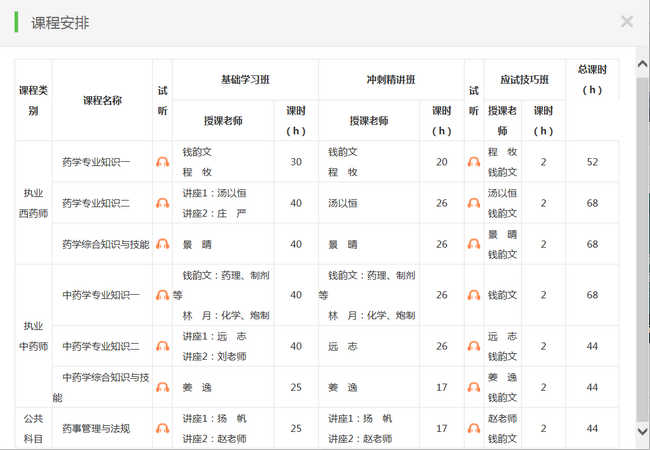Image resolution: width=650 pixels, height=450 pixels.
Task: Click left headphone icon for 中药学综合知识与技能
Action: (162, 387)
